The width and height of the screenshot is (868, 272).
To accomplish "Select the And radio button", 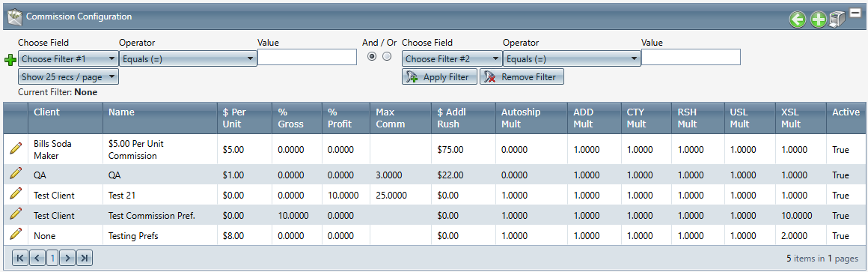I will coord(372,56).
